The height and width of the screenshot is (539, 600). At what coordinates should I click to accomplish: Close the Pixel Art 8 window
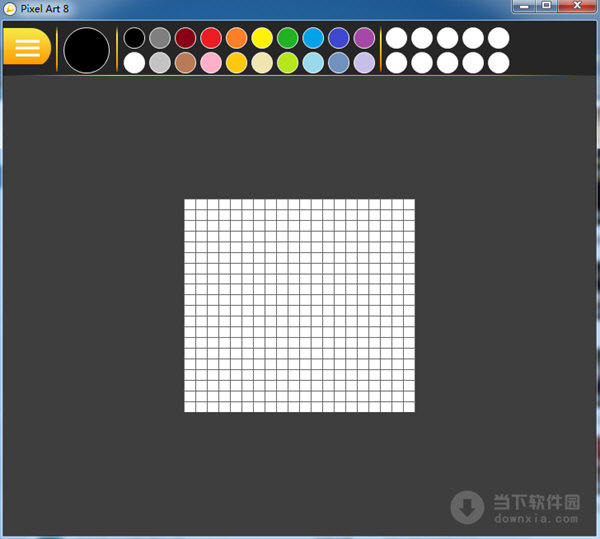pos(577,6)
